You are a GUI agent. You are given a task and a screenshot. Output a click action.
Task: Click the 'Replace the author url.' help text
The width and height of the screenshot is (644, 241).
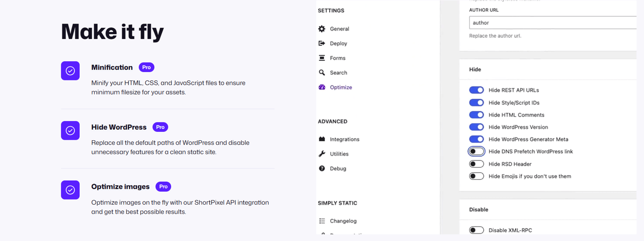[495, 36]
